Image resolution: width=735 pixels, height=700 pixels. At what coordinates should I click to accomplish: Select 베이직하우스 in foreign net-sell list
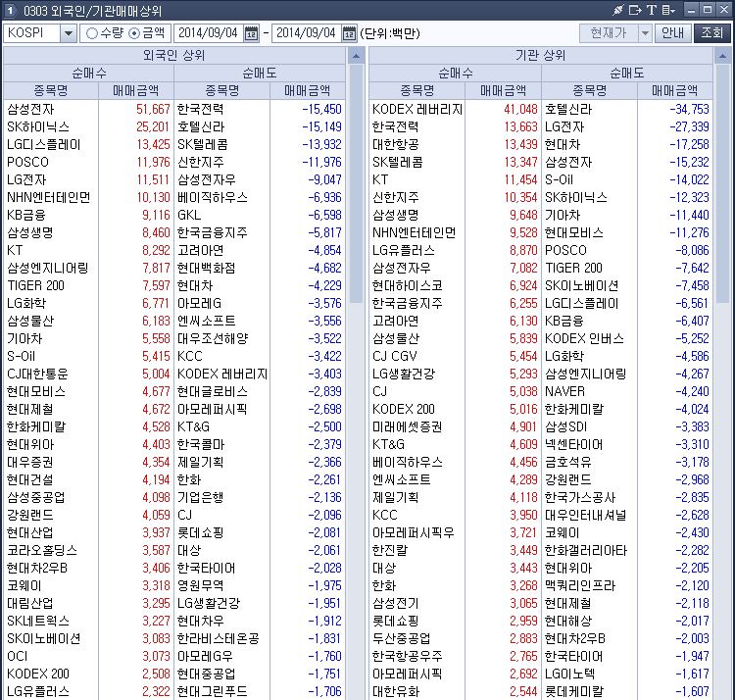[213, 197]
